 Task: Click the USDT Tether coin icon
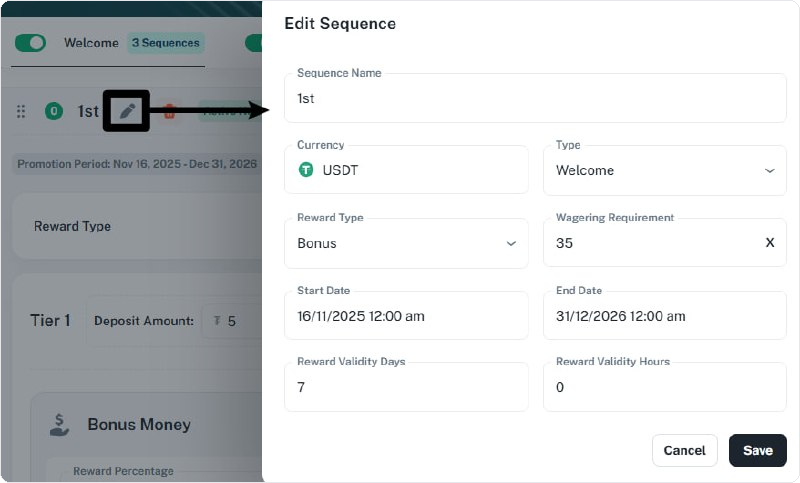coord(306,169)
